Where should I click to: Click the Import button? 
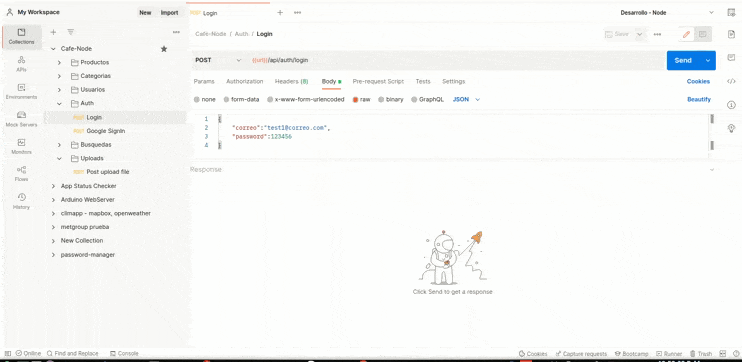169,13
